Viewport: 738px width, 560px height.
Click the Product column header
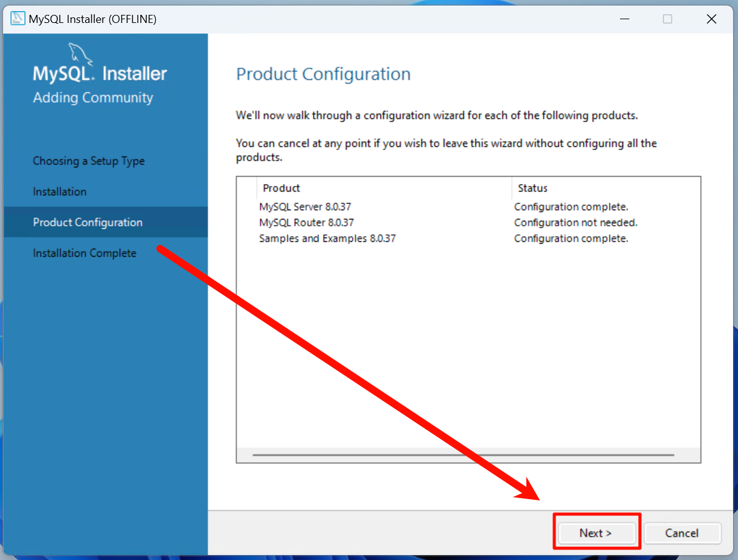click(x=384, y=188)
